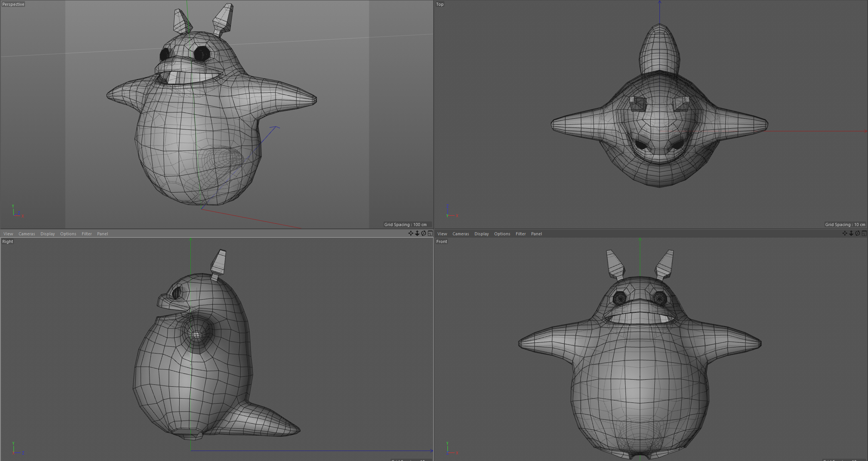Click the Perspective viewport label

pyautogui.click(x=13, y=4)
